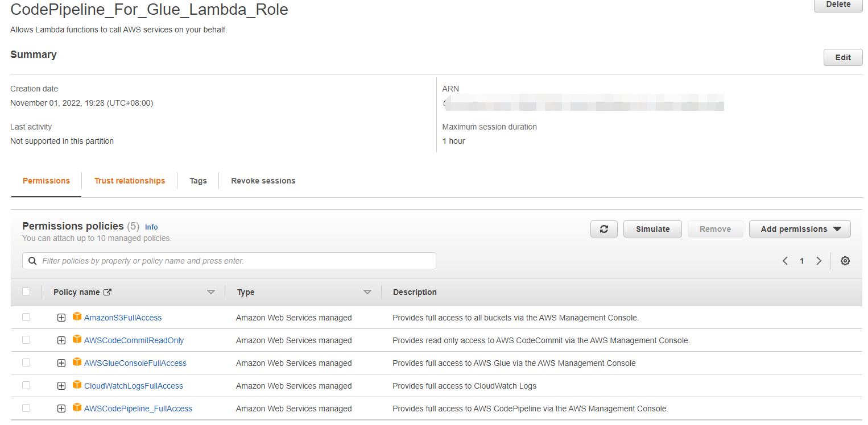The height and width of the screenshot is (425, 868).
Task: Switch to the Trust relationships tab
Action: (x=130, y=181)
